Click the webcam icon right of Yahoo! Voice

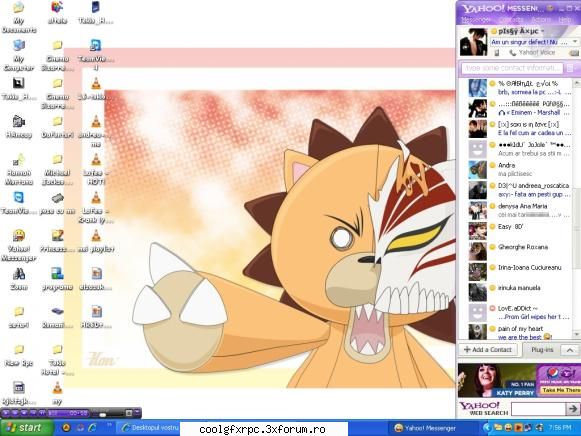pyautogui.click(x=574, y=53)
